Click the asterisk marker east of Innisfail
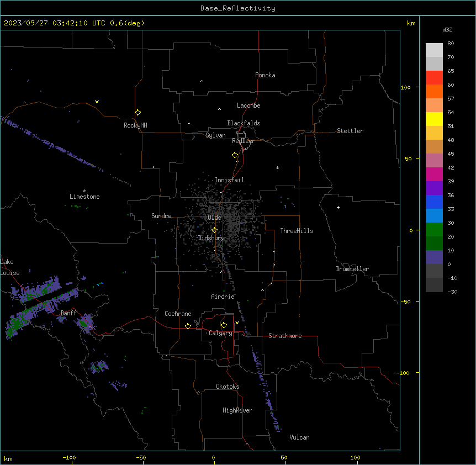The width and height of the screenshot is (476, 465). tap(277, 167)
